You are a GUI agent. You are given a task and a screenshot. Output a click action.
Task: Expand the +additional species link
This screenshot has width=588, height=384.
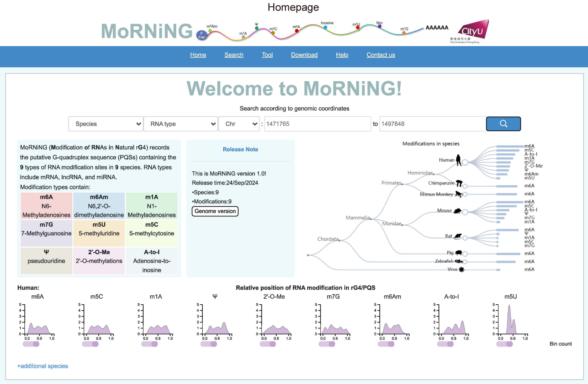[x=42, y=366]
